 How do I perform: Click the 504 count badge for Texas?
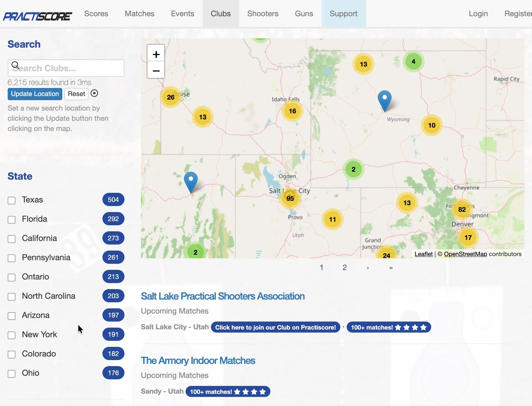[113, 200]
